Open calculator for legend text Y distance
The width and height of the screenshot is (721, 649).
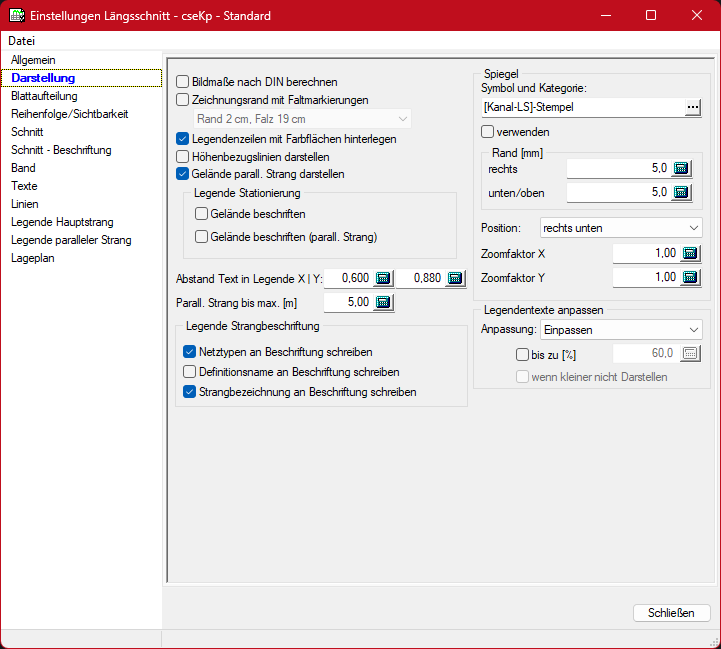[455, 278]
